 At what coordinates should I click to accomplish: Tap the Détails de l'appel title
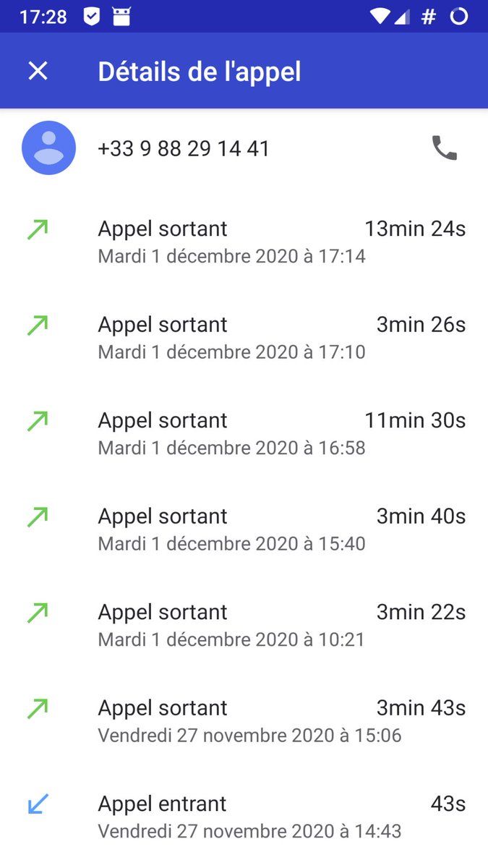[x=200, y=72]
